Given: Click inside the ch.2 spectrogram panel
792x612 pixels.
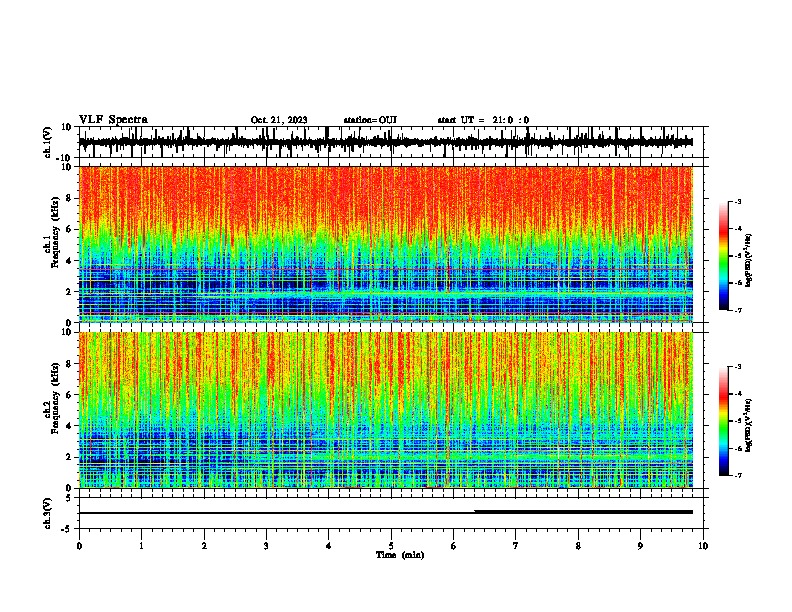Looking at the screenshot, I should (386, 410).
